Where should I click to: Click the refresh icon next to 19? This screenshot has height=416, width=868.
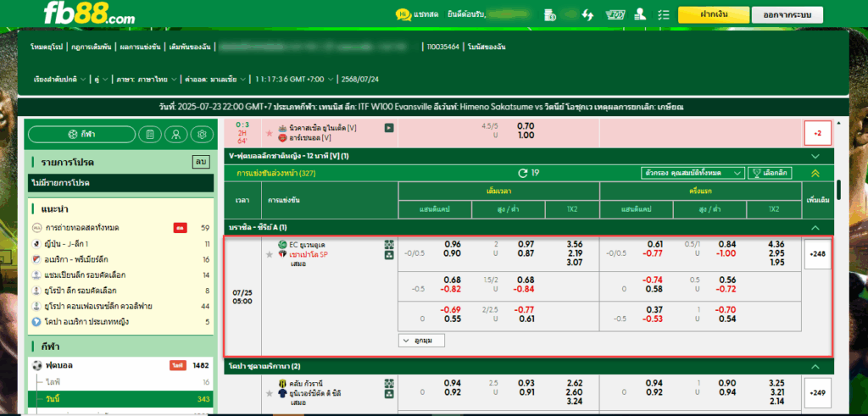tap(522, 173)
